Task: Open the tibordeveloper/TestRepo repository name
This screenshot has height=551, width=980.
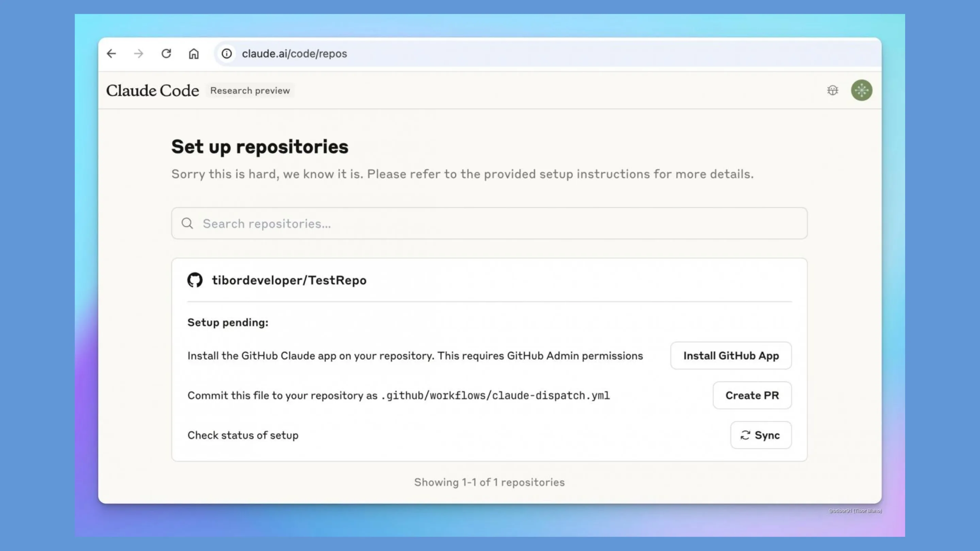Action: 289,280
